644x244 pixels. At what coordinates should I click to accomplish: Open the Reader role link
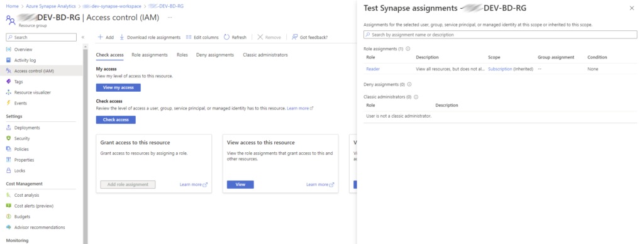tap(373, 69)
